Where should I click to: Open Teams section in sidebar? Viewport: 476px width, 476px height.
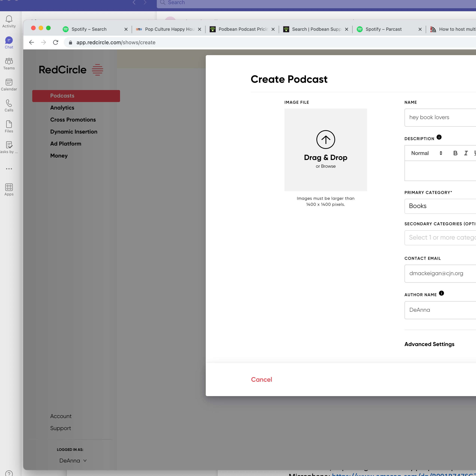(9, 64)
